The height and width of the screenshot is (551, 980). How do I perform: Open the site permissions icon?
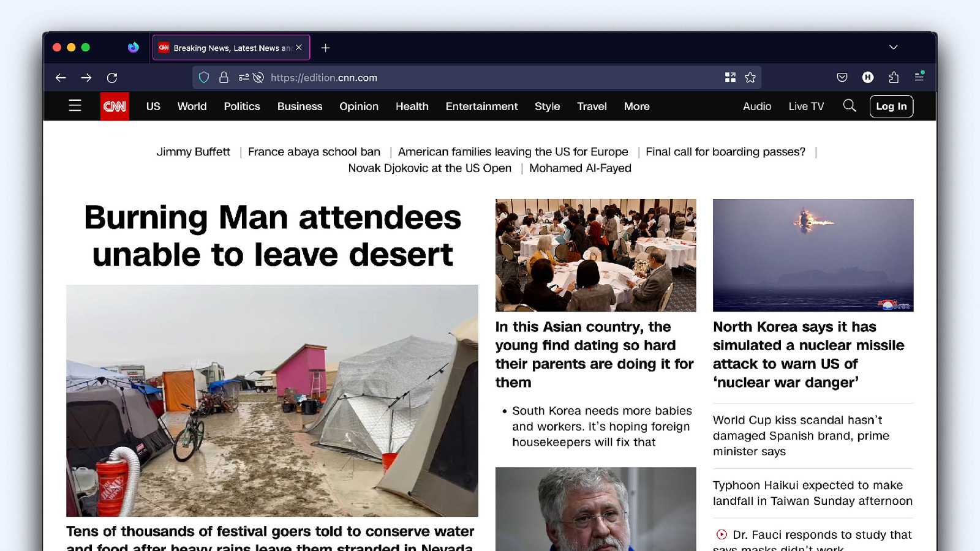pos(244,78)
